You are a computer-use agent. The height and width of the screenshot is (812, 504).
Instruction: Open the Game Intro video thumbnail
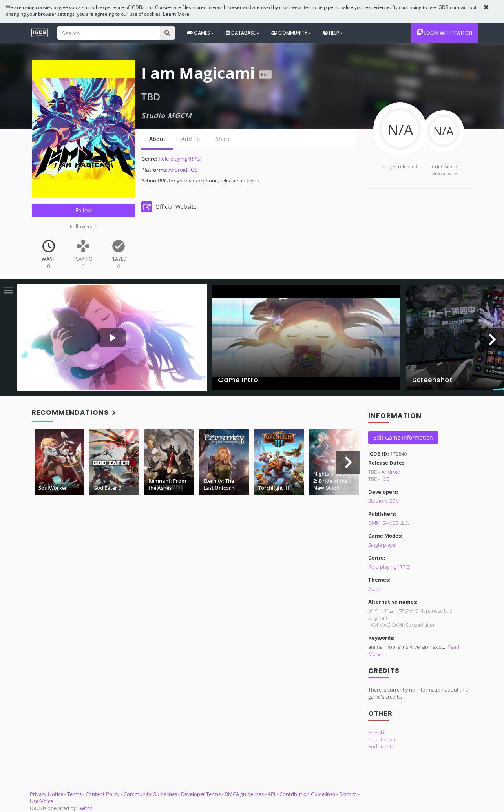click(x=306, y=338)
